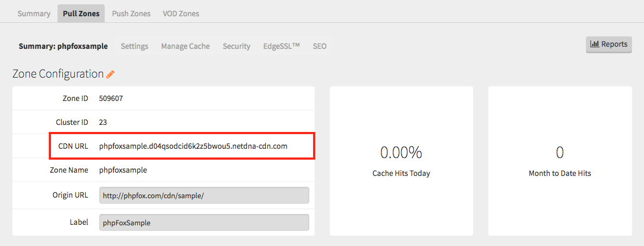Click the Month to Date Hits card
Image resolution: width=644 pixels, height=246 pixels.
click(x=559, y=161)
